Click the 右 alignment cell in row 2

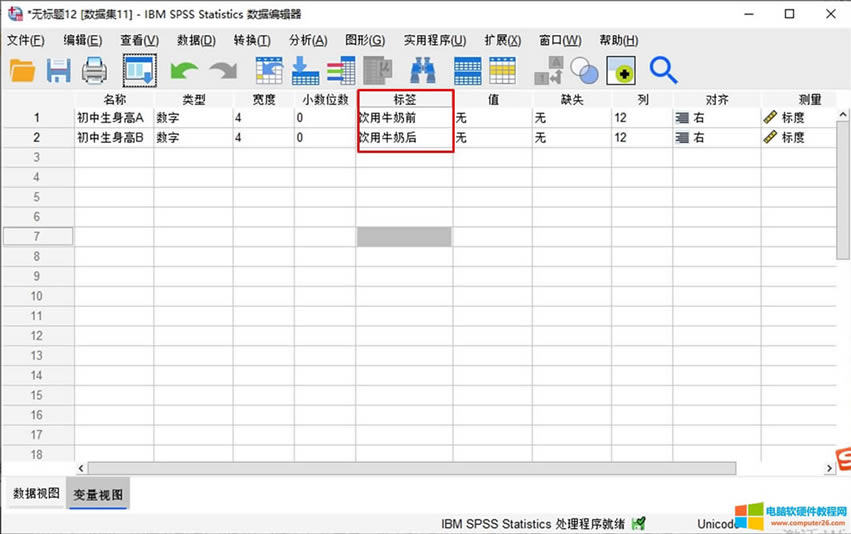coord(715,138)
